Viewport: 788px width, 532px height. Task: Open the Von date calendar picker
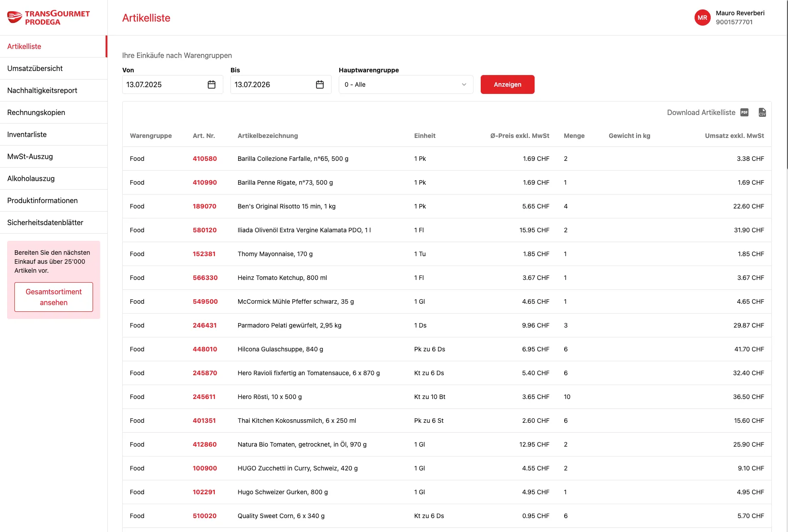[212, 84]
